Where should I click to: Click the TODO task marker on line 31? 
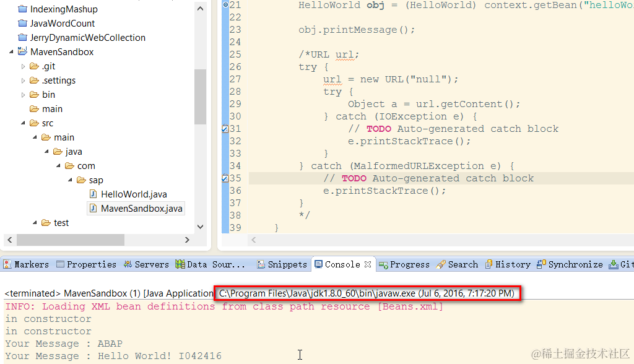(225, 129)
